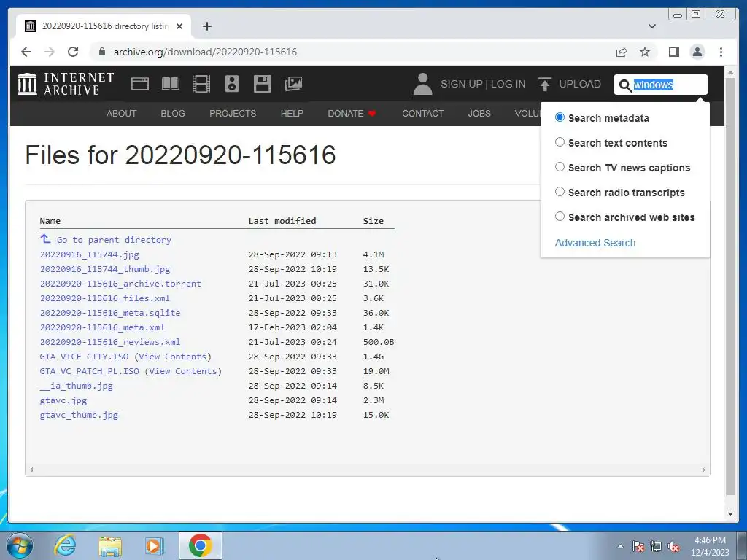Open the tab search dropdown chevron
The width and height of the screenshot is (747, 560).
(652, 26)
